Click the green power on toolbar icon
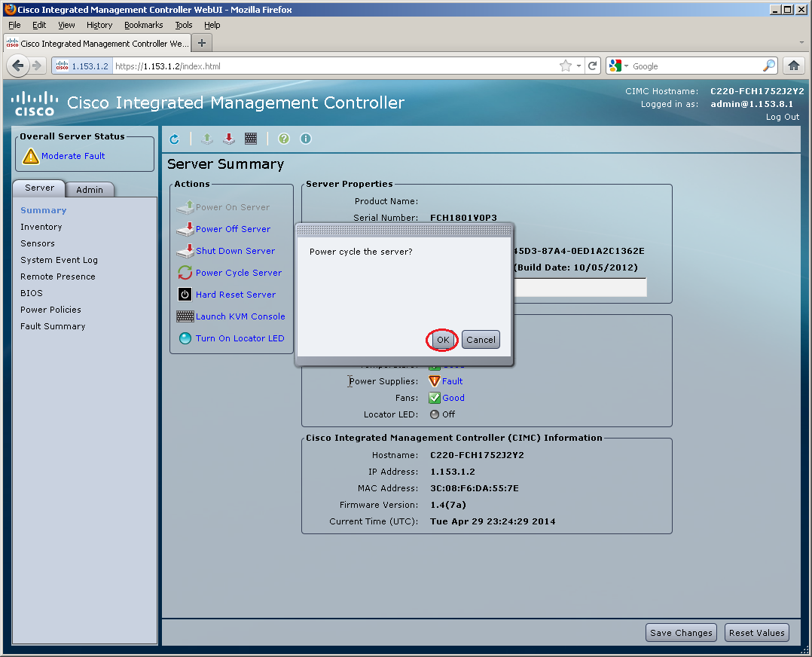 [x=207, y=139]
